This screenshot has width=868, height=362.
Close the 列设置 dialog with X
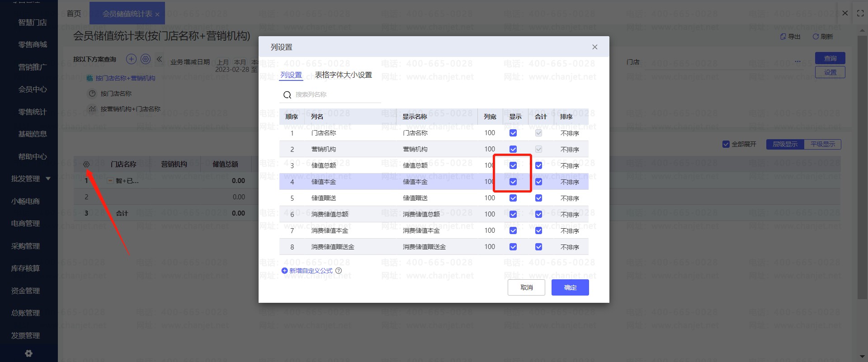click(x=595, y=47)
